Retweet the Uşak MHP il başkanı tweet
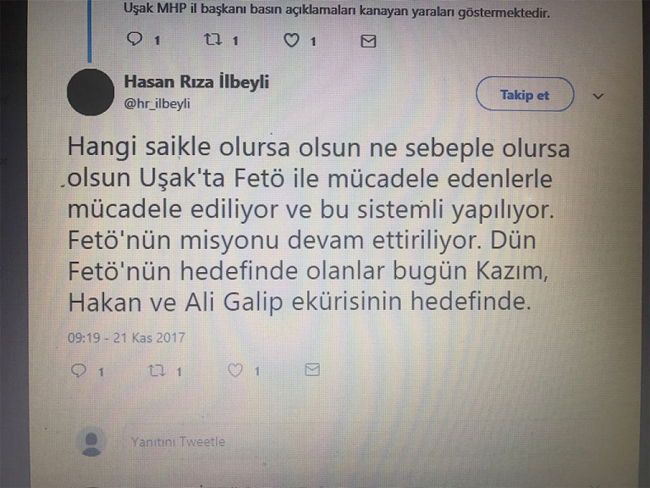This screenshot has height=488, width=650. pyautogui.click(x=213, y=40)
